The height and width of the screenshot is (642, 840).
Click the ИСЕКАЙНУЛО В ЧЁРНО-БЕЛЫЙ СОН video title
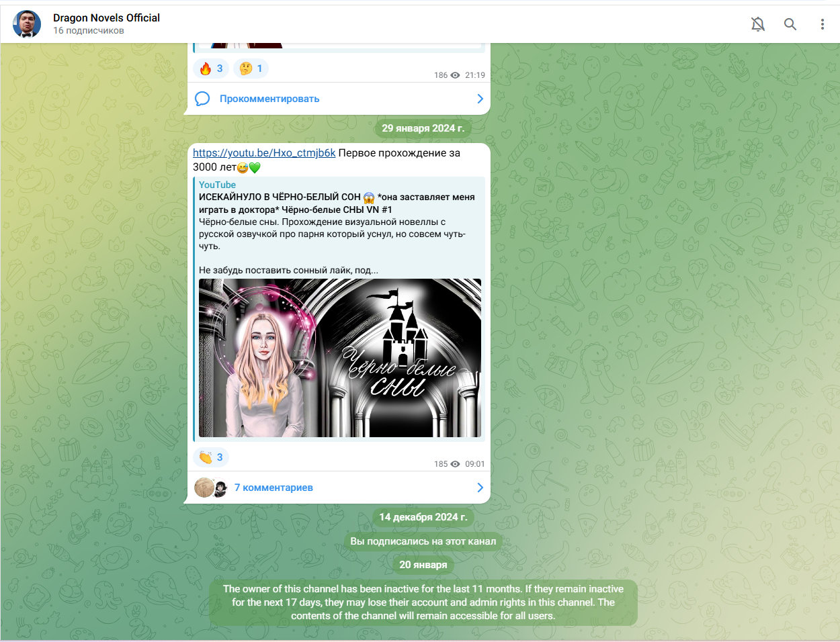(x=337, y=203)
